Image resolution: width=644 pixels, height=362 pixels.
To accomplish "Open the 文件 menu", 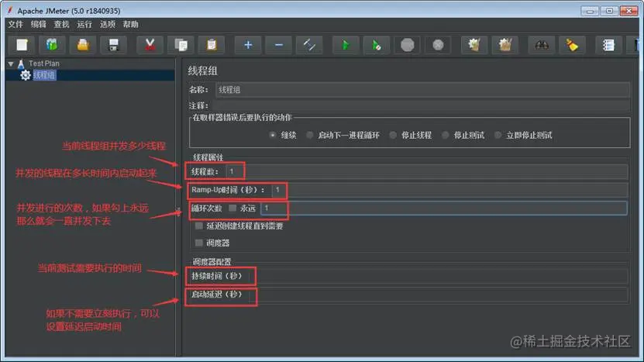I will click(15, 25).
